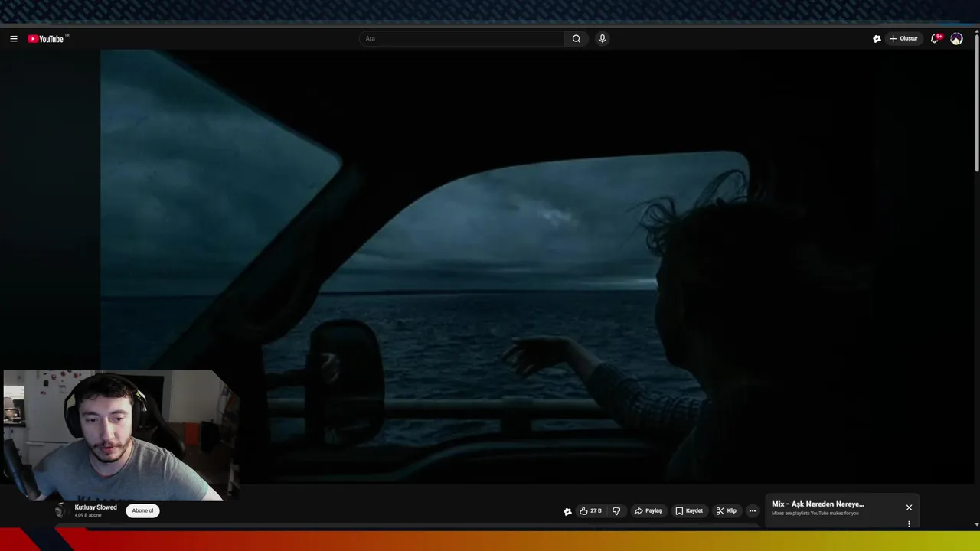Viewport: 980px width, 551px height.
Task: Create a clip with Klip button
Action: (x=726, y=511)
